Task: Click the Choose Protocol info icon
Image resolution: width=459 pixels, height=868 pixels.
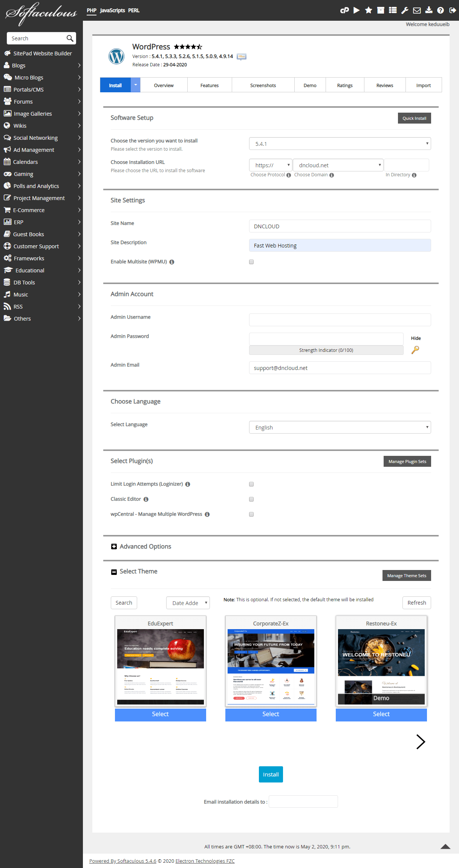Action: 289,175
